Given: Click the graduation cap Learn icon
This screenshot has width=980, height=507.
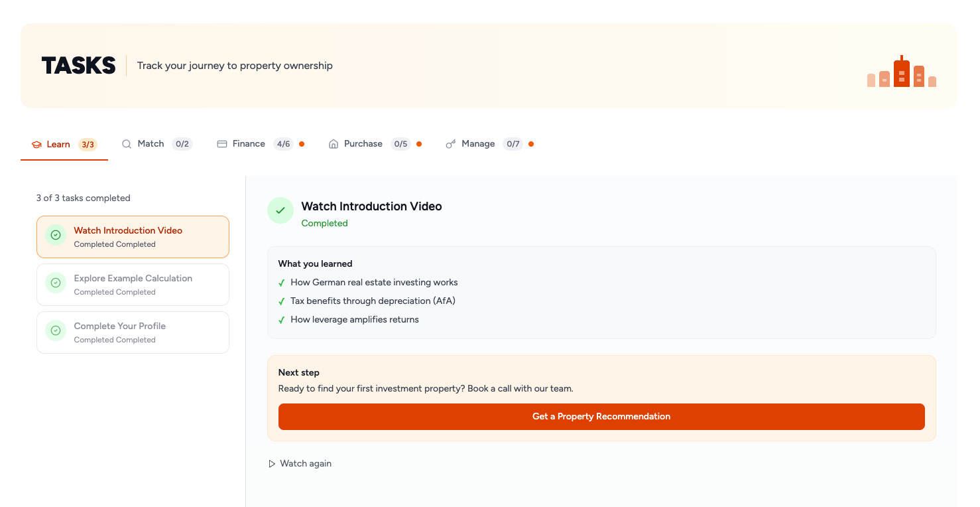Looking at the screenshot, I should [36, 145].
